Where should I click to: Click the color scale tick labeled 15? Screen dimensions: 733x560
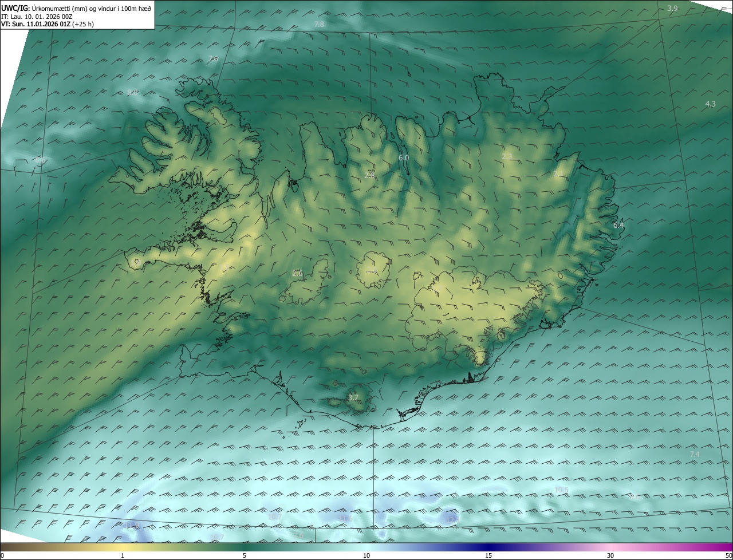click(488, 555)
